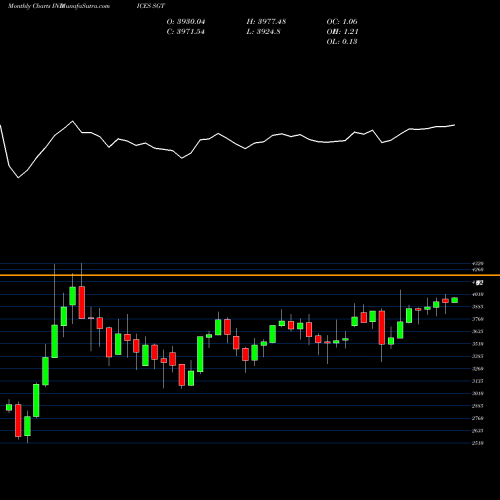Click the 2760 price axis label

[478, 418]
